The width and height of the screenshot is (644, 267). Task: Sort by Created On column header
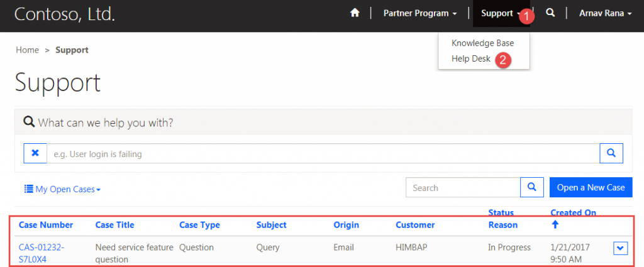[574, 212]
